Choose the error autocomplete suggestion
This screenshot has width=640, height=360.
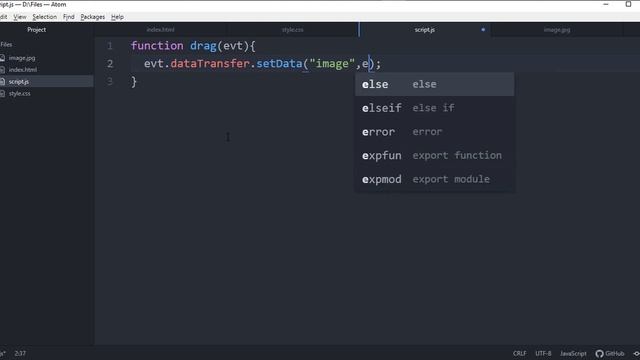coord(434,132)
